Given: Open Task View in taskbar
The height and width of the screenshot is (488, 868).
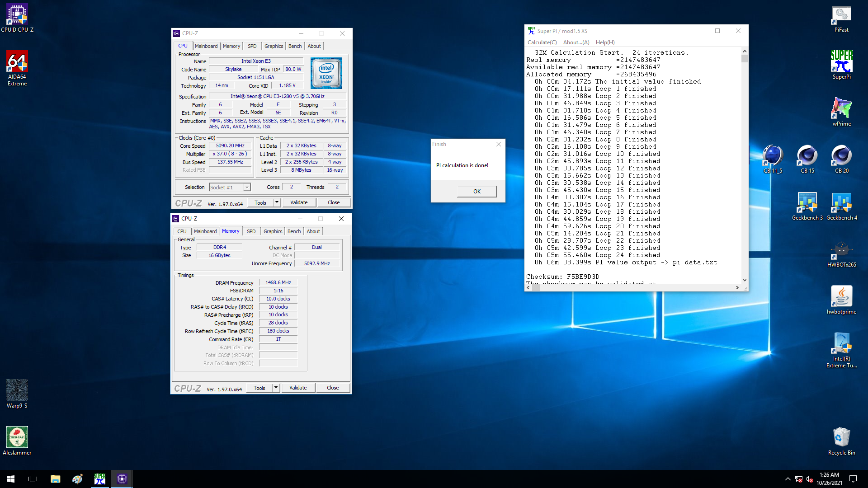Looking at the screenshot, I should (x=33, y=479).
